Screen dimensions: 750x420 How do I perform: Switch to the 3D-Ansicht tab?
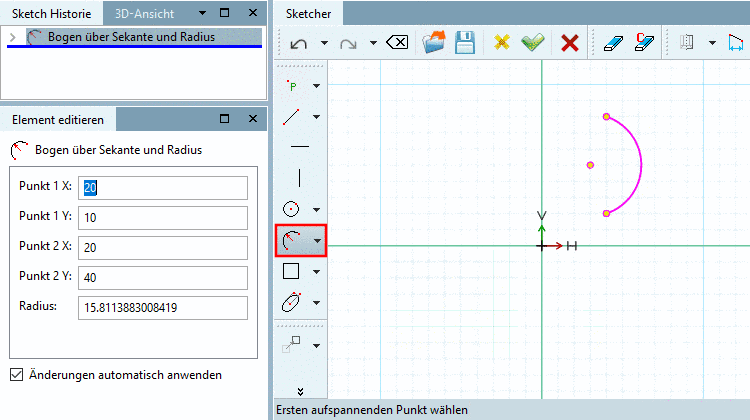[x=144, y=14]
